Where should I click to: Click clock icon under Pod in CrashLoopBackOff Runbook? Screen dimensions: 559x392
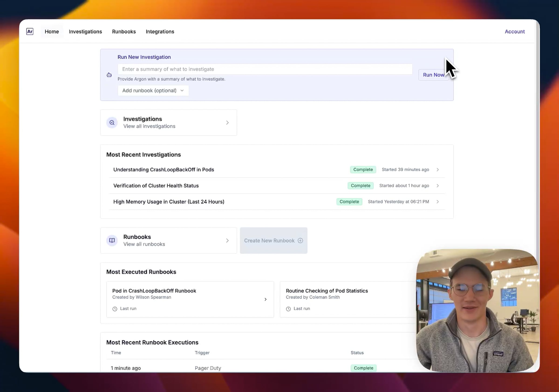[115, 309]
